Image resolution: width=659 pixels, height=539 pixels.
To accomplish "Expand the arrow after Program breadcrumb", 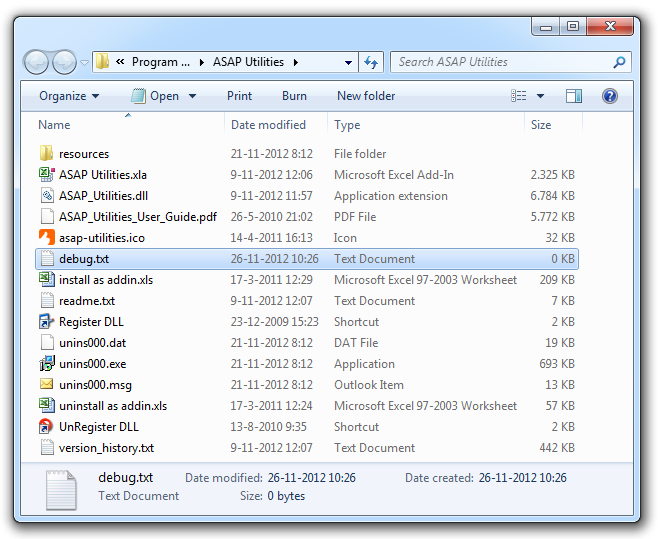I will pos(202,62).
